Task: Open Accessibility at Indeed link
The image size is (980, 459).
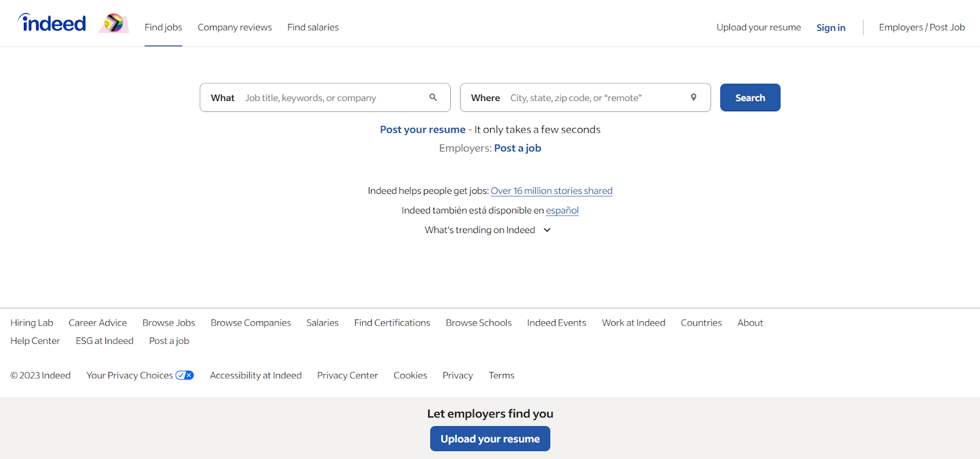Action: pyautogui.click(x=255, y=375)
